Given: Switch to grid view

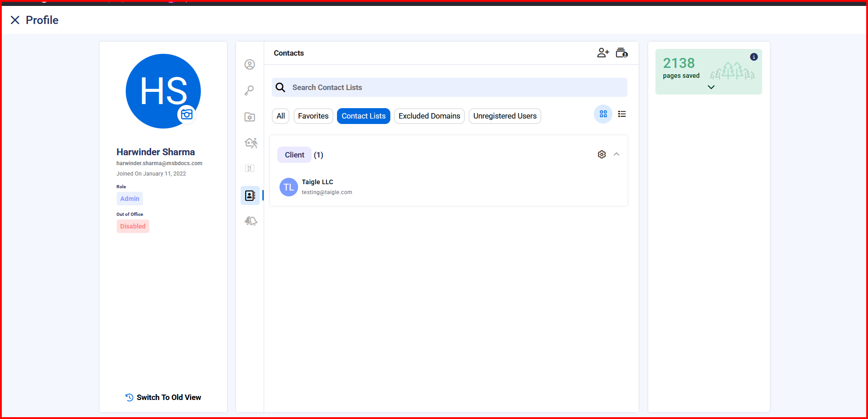Looking at the screenshot, I should click(x=603, y=114).
